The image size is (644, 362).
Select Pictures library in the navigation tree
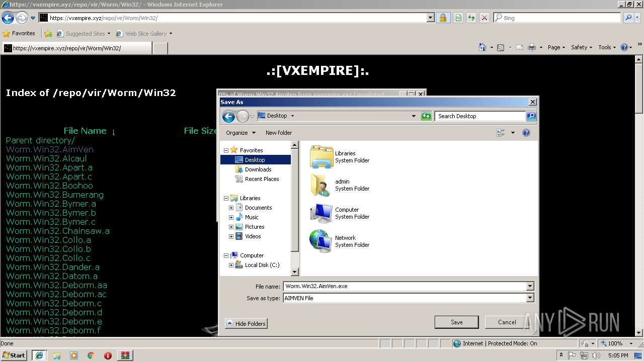tap(254, 227)
